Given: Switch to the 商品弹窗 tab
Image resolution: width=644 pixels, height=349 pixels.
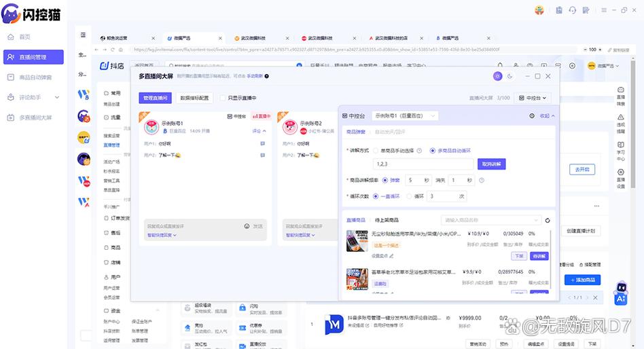Looking at the screenshot, I should [356, 132].
